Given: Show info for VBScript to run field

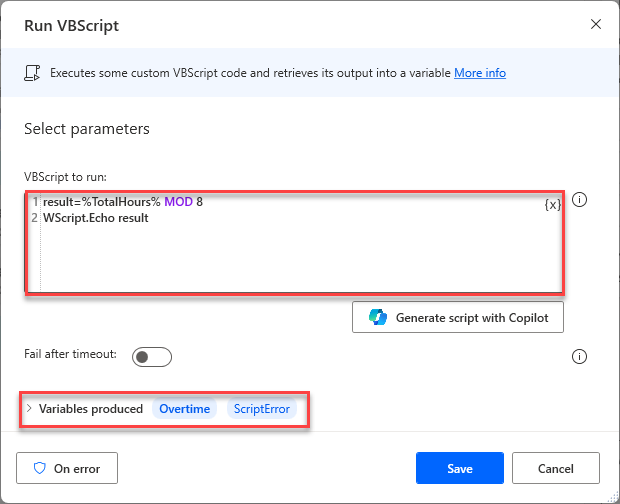Looking at the screenshot, I should pos(579,200).
